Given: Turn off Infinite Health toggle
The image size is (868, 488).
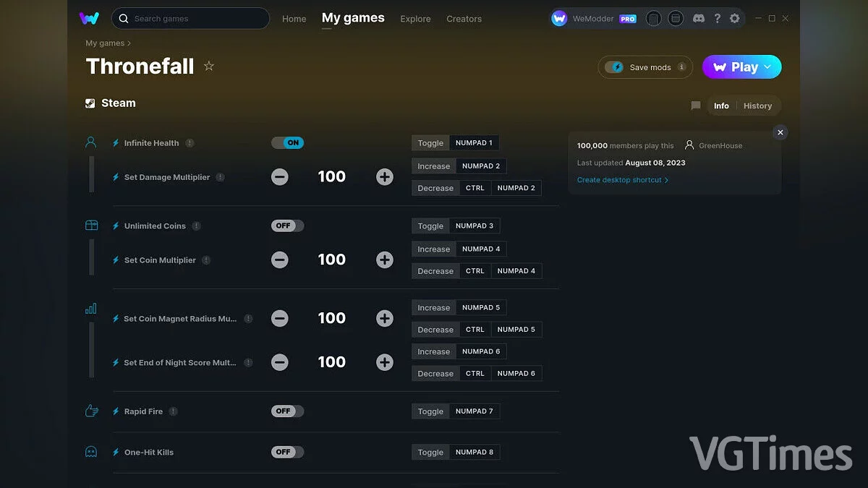Looking at the screenshot, I should point(287,143).
